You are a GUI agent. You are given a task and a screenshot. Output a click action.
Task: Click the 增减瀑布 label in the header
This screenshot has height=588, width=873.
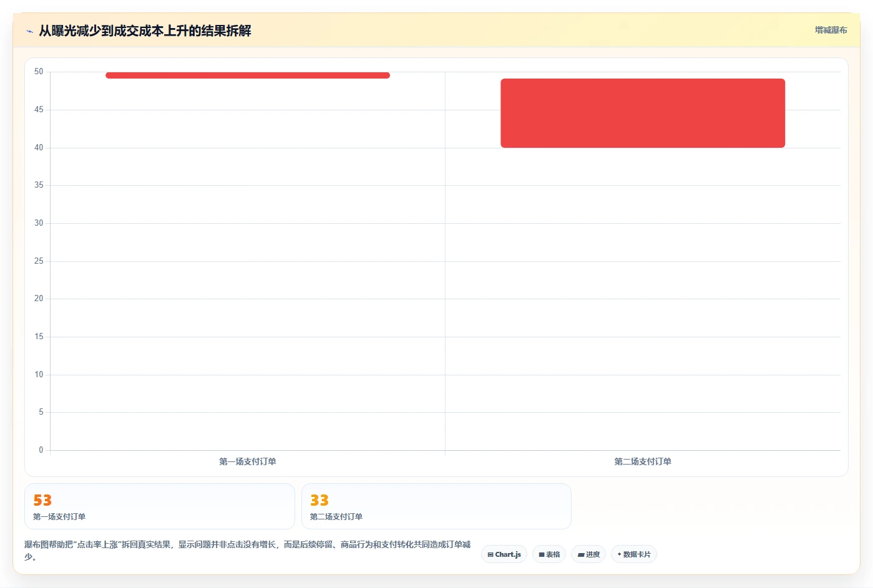[831, 30]
